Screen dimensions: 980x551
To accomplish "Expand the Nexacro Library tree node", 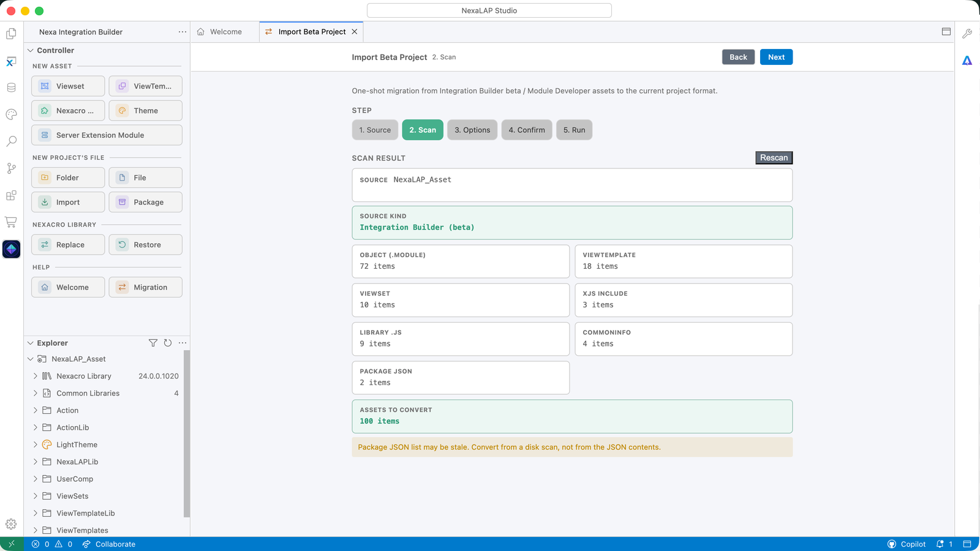I will pyautogui.click(x=35, y=376).
